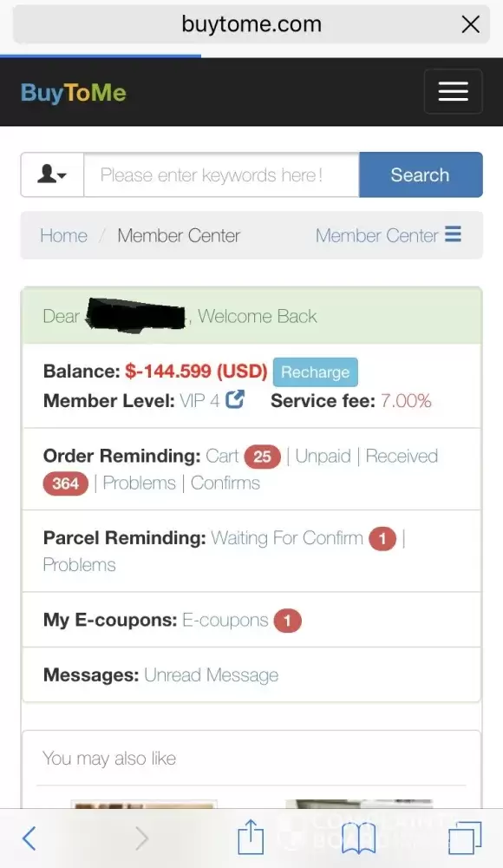Open the user type dropdown beside search
This screenshot has width=503, height=868.
(53, 175)
